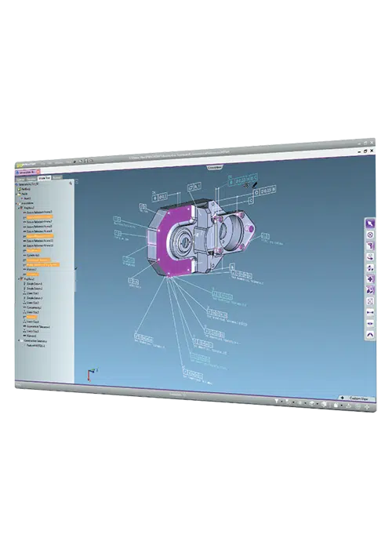Select Concentricity.1 in the model tree
This screenshot has height=549, width=392.
[34, 307]
